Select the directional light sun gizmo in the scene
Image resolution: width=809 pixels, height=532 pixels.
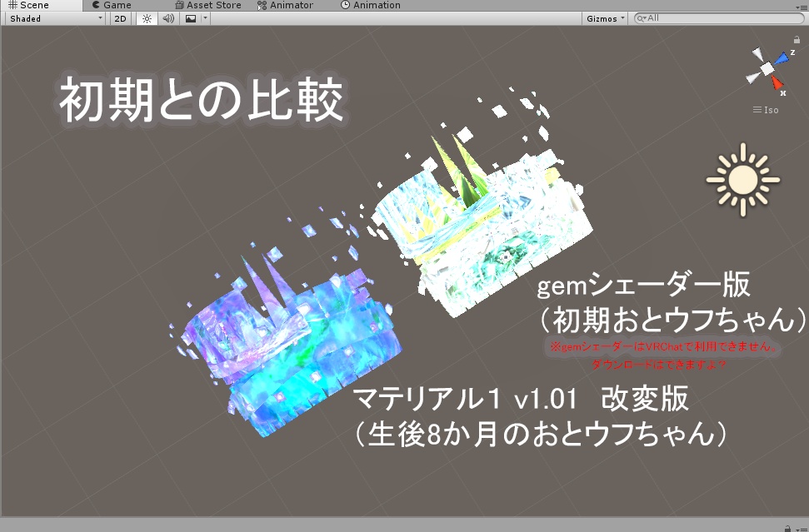pyautogui.click(x=742, y=179)
